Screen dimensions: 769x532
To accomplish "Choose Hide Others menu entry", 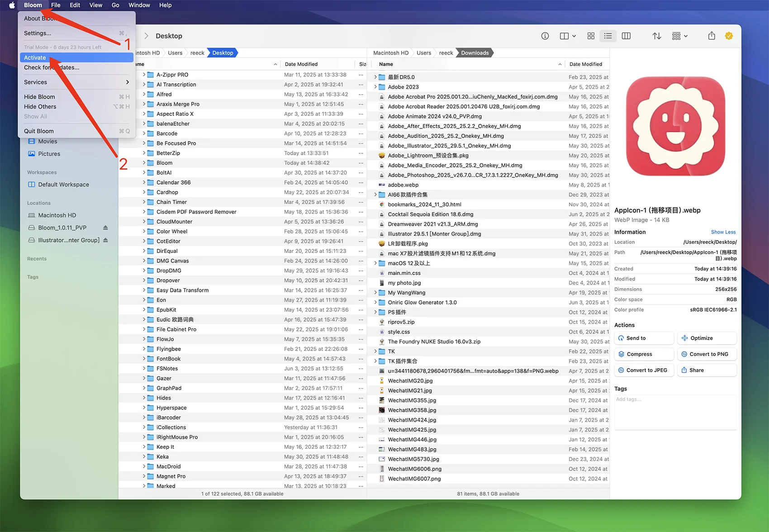I will click(76, 107).
